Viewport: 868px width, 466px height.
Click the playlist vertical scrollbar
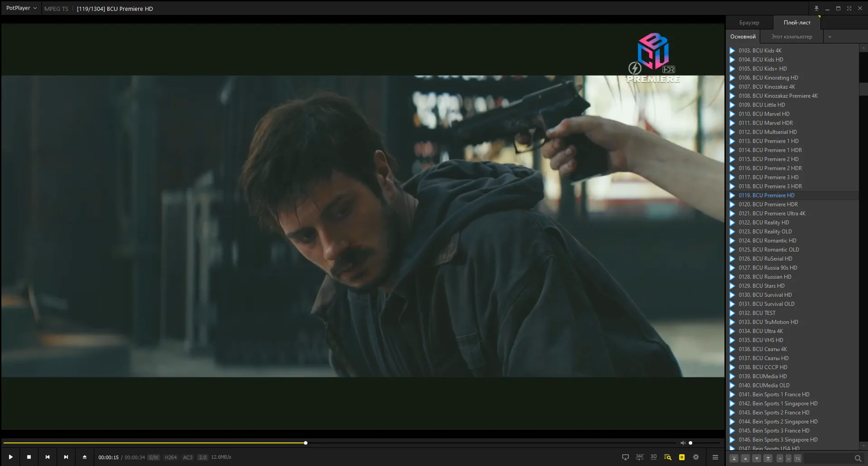coord(863,89)
